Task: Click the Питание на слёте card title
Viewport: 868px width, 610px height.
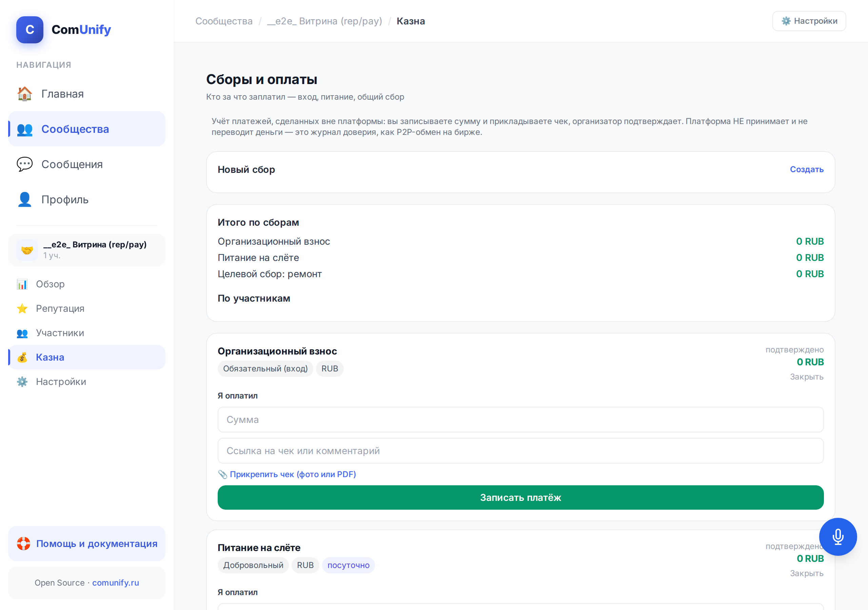Action: [259, 548]
